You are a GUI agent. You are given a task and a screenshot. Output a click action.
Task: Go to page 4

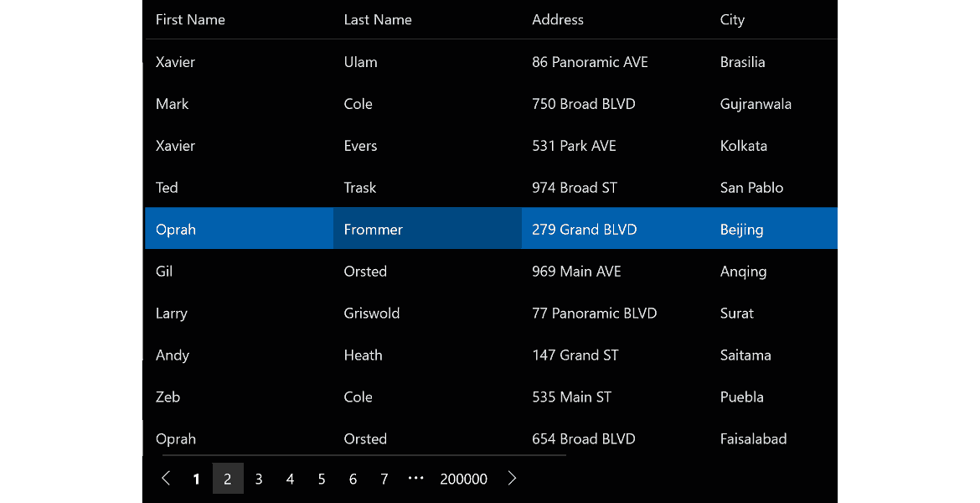(x=290, y=478)
